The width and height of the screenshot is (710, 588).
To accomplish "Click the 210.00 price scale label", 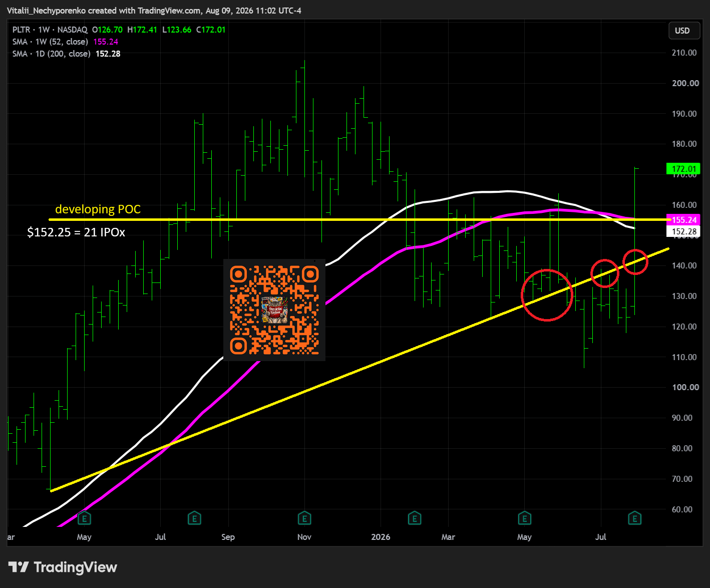I will pos(684,53).
